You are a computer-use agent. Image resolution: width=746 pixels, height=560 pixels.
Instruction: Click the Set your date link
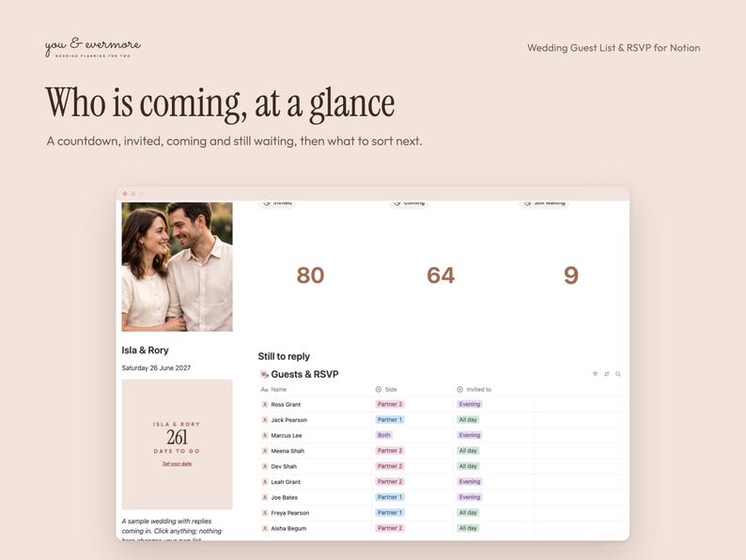pos(177,463)
